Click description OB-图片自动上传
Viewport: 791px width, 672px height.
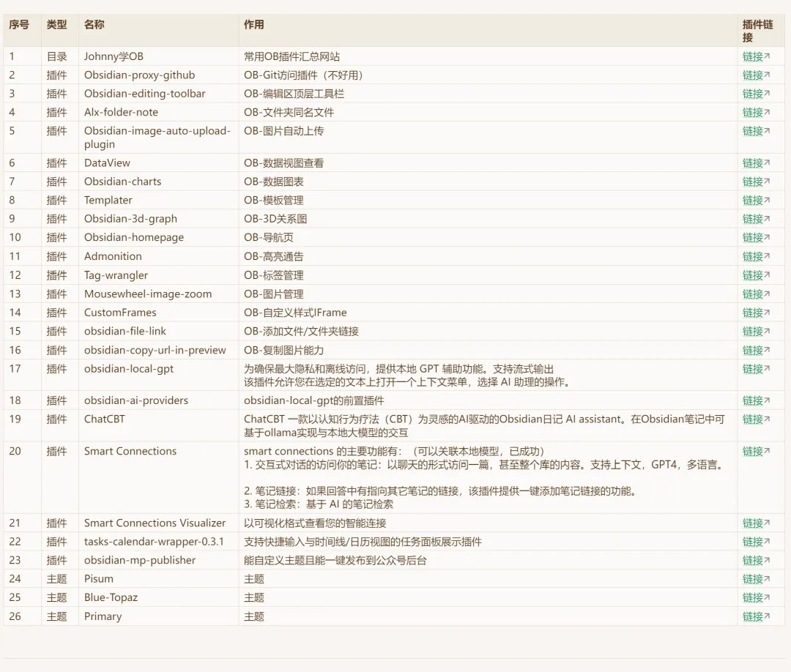coord(283,131)
